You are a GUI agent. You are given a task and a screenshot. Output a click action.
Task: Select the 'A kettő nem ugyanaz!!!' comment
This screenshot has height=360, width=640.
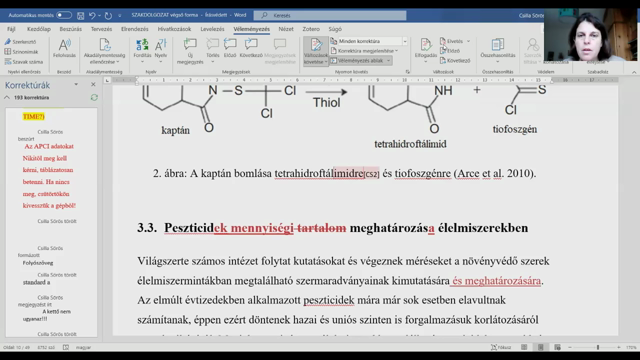tap(47, 315)
